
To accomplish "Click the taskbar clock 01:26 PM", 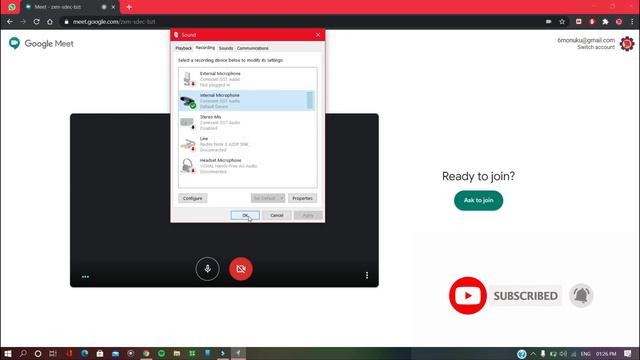I will [x=606, y=354].
